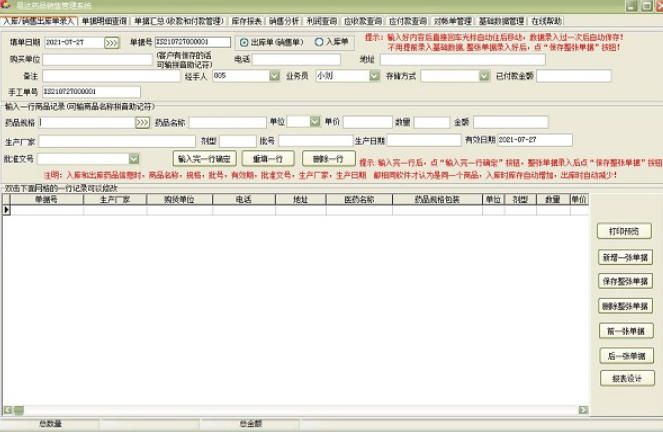
Task: Click the application logo in title bar
Action: pos(6,5)
